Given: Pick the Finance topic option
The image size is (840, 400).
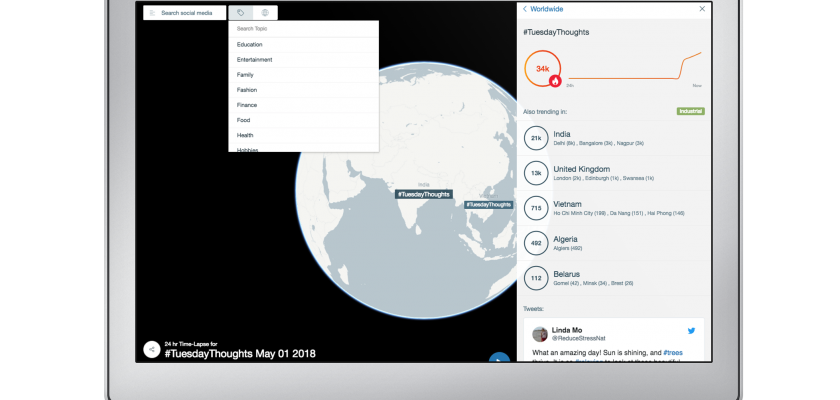Looking at the screenshot, I should tap(247, 105).
